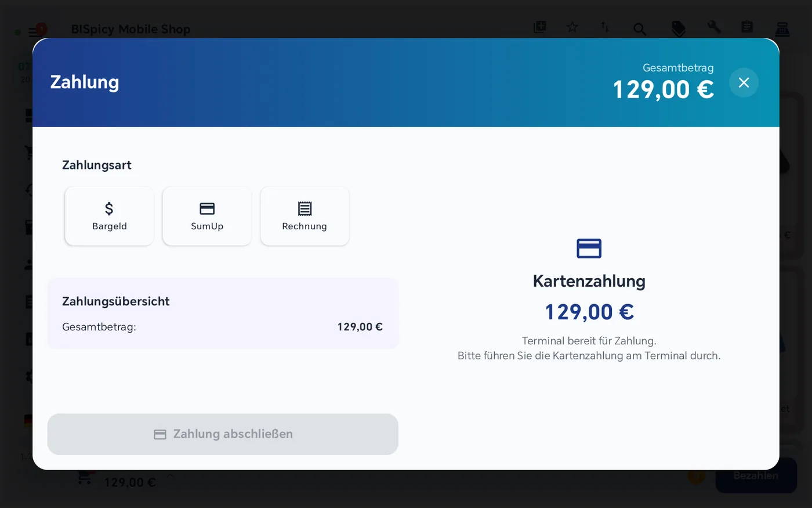Select Bargeld payment method
This screenshot has width=812, height=508.
click(109, 216)
